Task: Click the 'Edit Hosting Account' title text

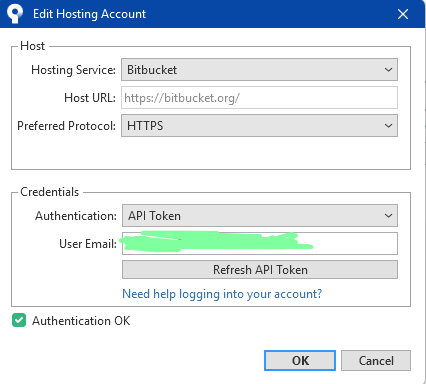Action: coord(89,14)
